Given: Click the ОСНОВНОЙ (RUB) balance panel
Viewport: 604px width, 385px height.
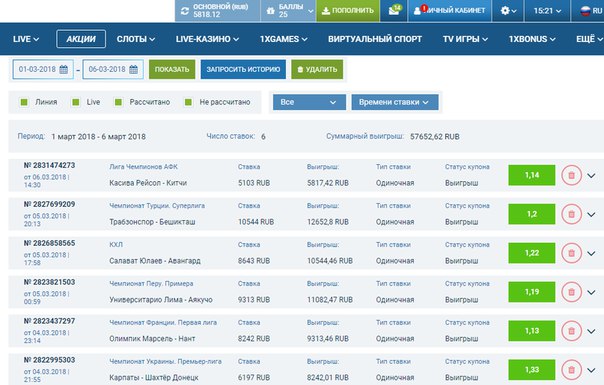Looking at the screenshot, I should [217, 11].
